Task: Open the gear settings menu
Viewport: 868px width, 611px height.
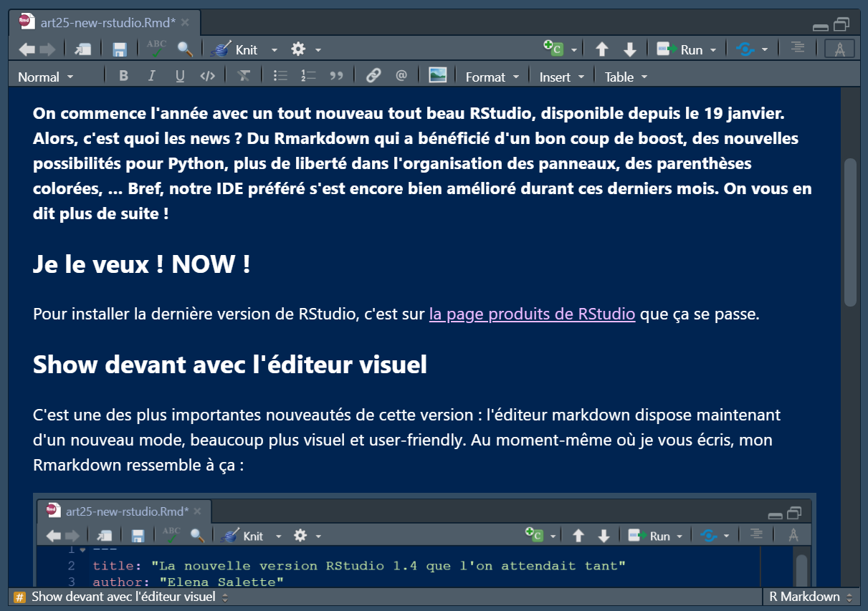Action: point(298,49)
